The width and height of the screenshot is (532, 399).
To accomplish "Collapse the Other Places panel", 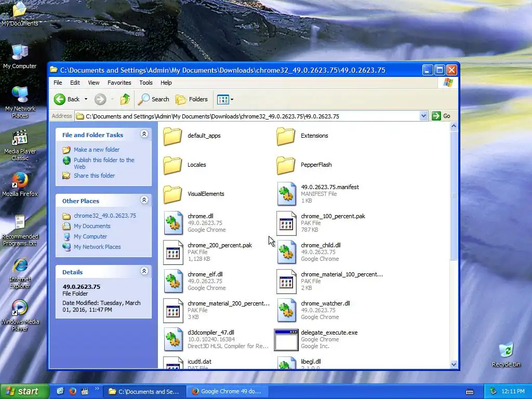I will click(x=144, y=200).
